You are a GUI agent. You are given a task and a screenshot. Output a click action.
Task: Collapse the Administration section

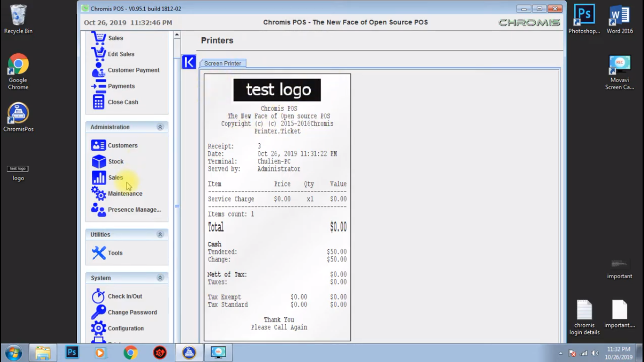tap(161, 127)
